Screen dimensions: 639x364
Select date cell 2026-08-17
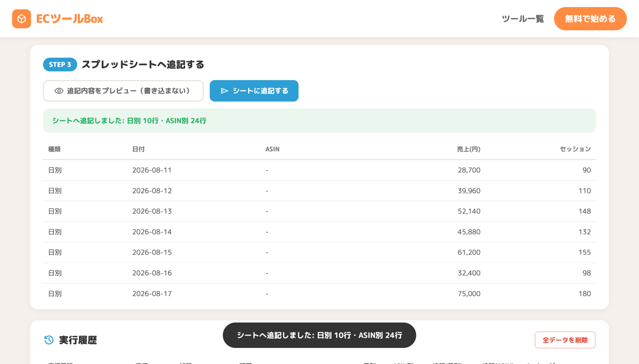point(152,294)
